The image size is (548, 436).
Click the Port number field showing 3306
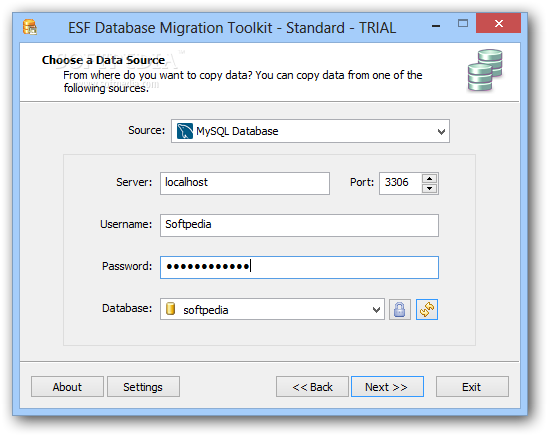tap(401, 183)
